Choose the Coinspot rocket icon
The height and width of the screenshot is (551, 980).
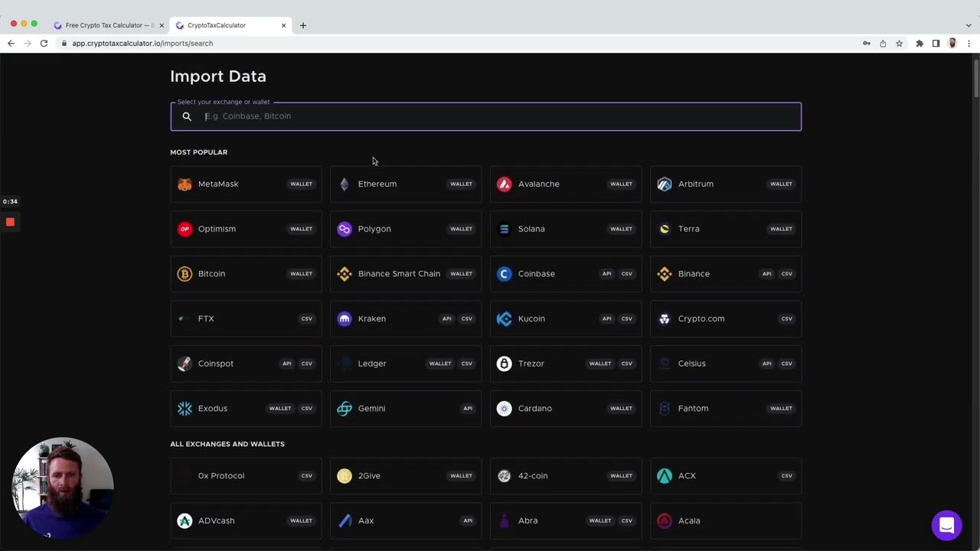(185, 364)
